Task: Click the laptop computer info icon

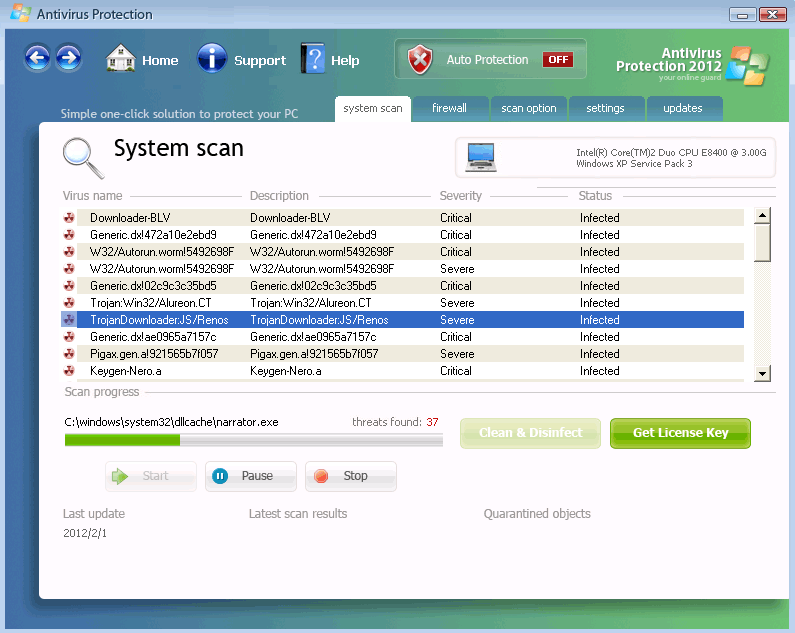Action: click(x=481, y=156)
